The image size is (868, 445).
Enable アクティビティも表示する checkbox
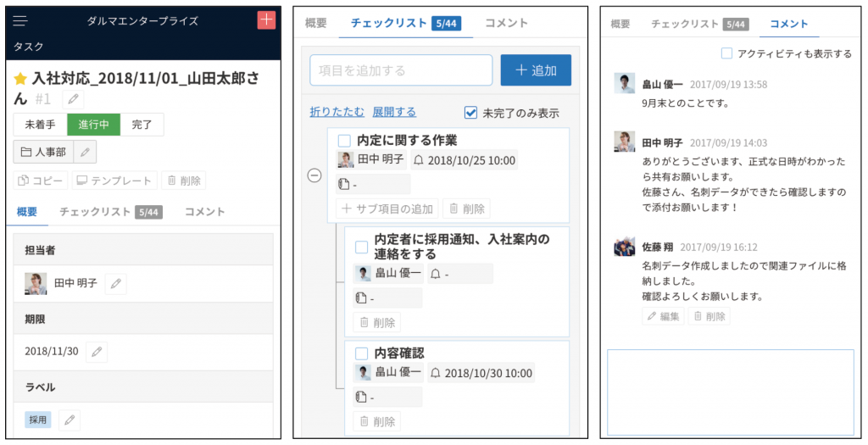(726, 53)
